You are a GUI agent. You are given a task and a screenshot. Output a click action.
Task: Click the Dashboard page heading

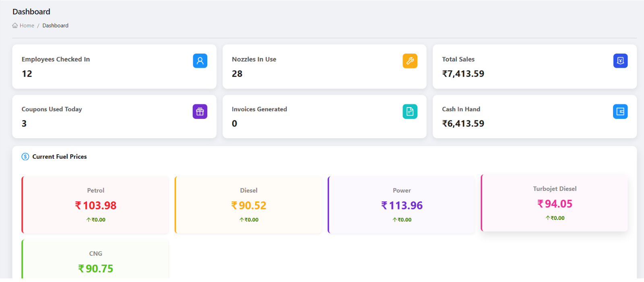31,12
